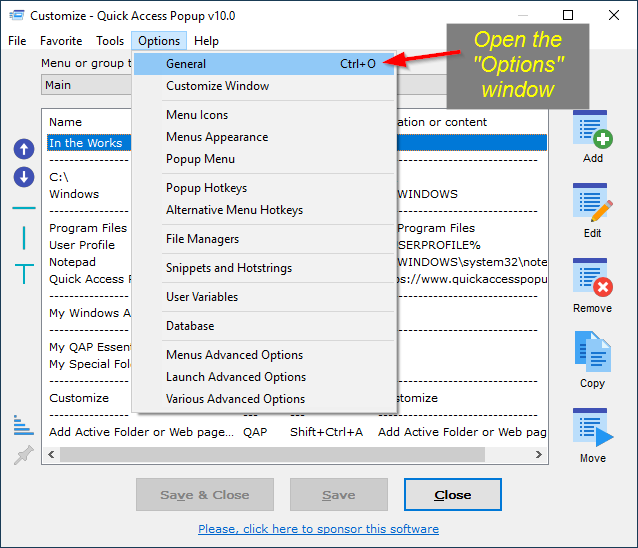Click the scroll right arrow of list
This screenshot has height=548, width=638.
[539, 454]
